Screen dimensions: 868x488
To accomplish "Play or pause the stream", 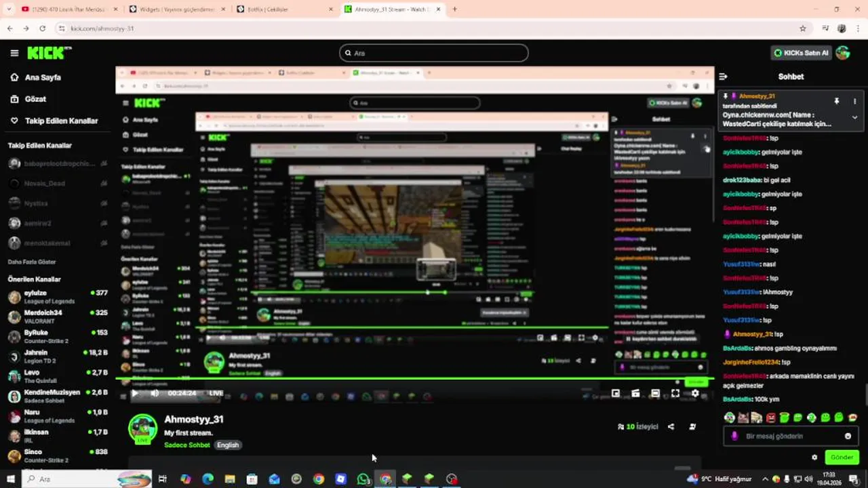I will (135, 393).
